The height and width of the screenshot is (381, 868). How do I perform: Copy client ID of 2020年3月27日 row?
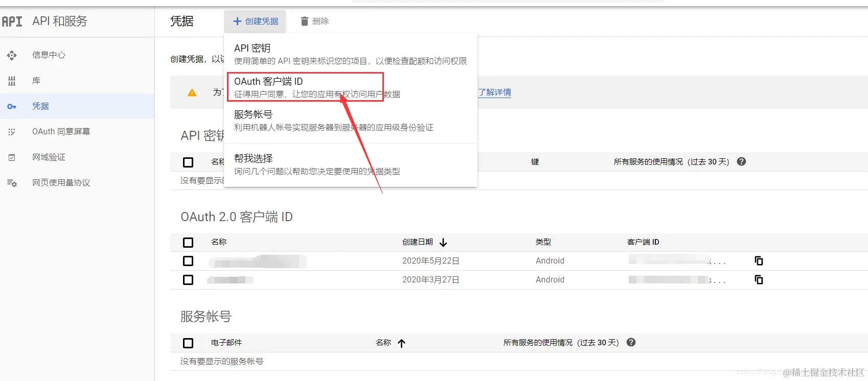(x=759, y=279)
